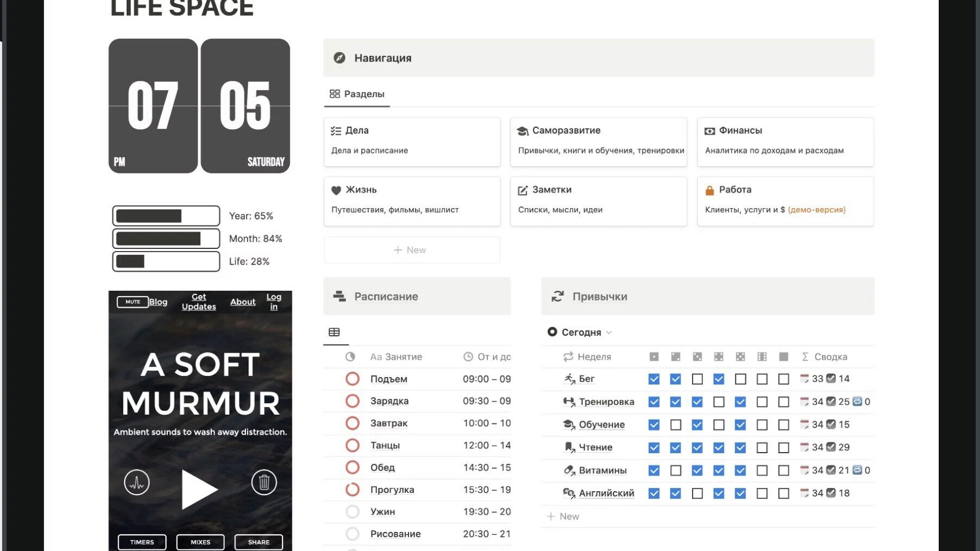This screenshot has height=551, width=980.
Task: Open the Blog link in sound widget
Action: (158, 302)
